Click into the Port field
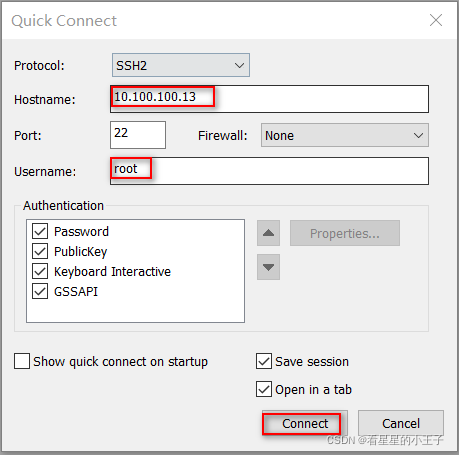 point(138,135)
